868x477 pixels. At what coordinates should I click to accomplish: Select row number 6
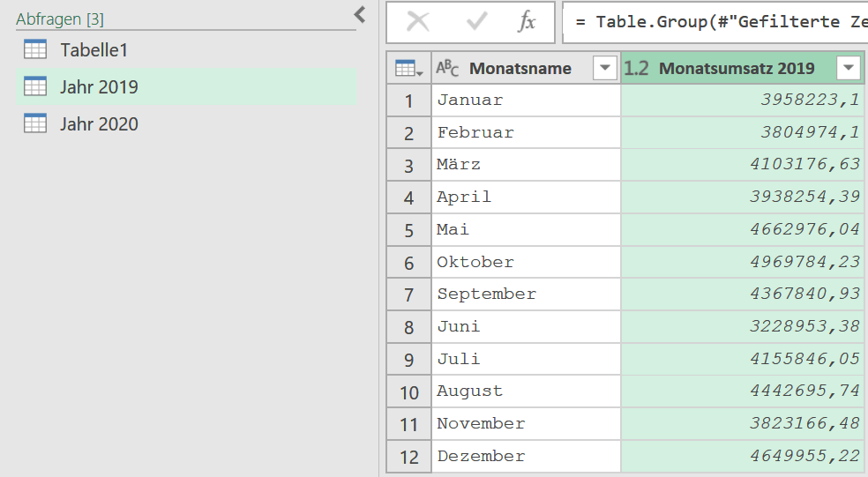[408, 262]
